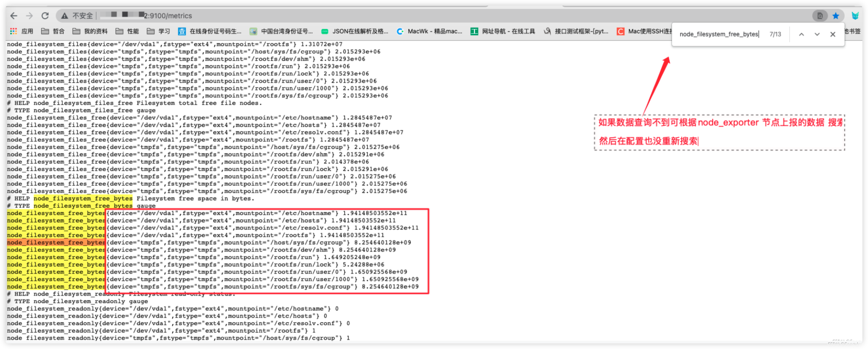Open the MacWk 精品mac bookmark
Viewport: 868px width, 349px height.
pyautogui.click(x=429, y=31)
